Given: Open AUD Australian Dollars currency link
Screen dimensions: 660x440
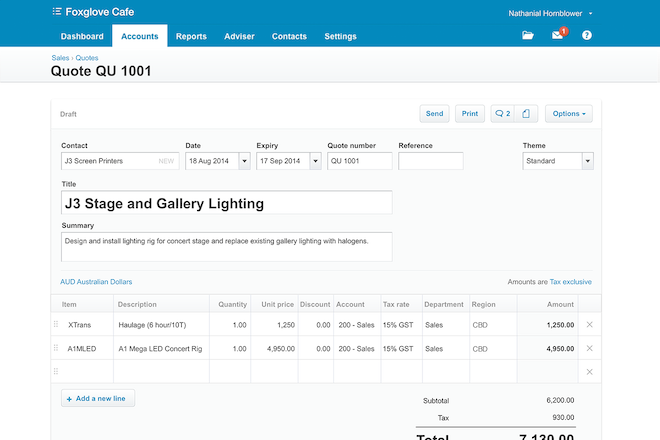Looking at the screenshot, I should [96, 282].
